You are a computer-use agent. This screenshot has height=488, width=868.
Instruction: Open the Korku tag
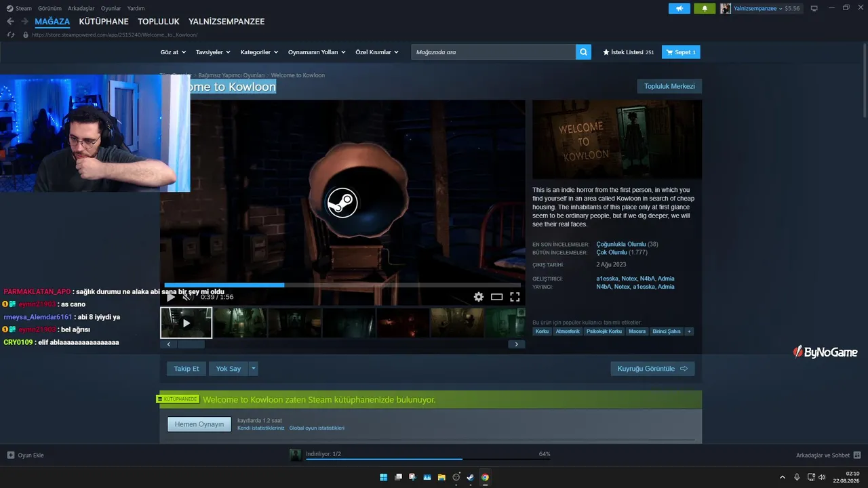click(542, 331)
